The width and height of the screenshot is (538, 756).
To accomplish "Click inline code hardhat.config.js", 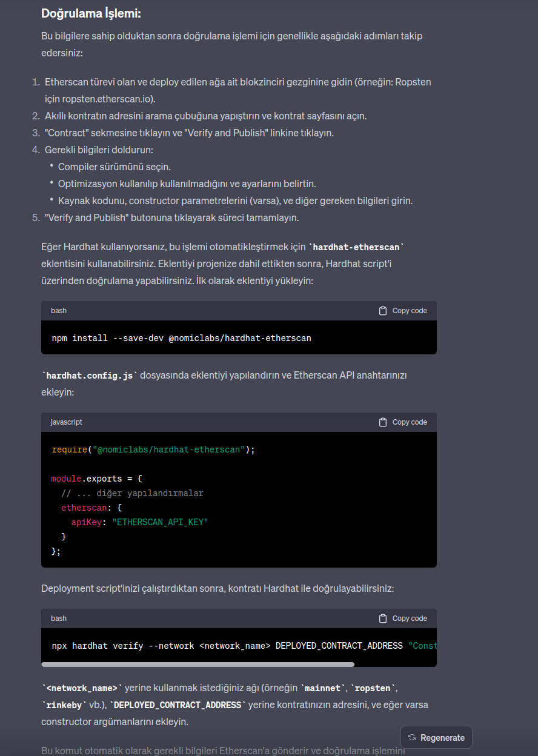I will [91, 376].
